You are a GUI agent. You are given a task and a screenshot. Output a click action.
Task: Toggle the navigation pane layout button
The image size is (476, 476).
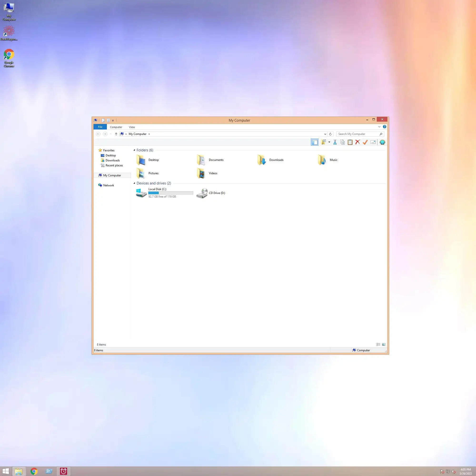[x=314, y=142]
